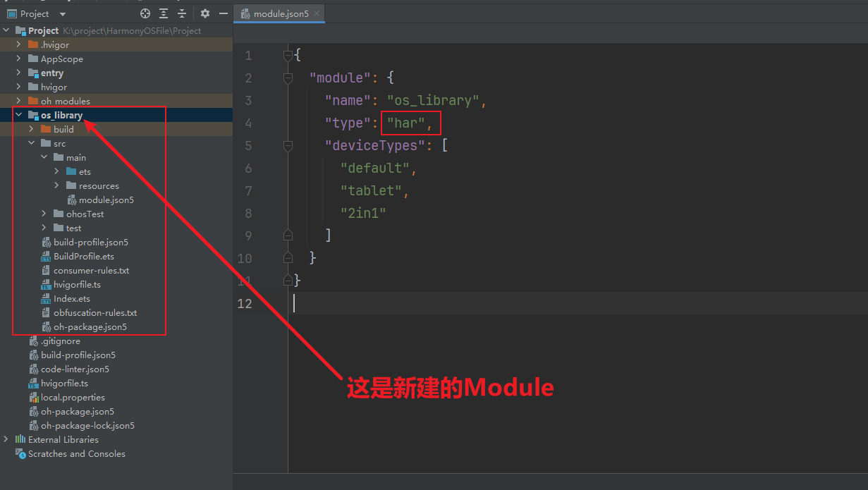Click the "2in1" string in the editor
Screen dimensions: 868x490
click(x=363, y=213)
